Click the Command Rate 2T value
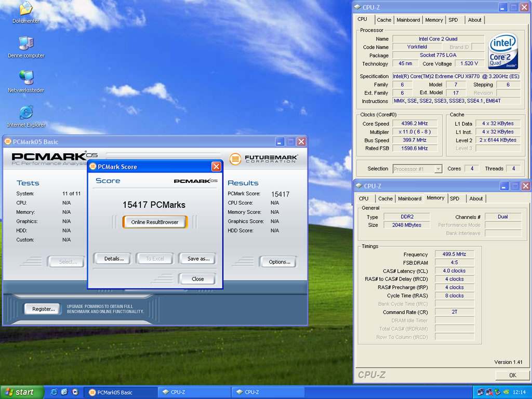Screen dimensions: 532x399 point(454,312)
